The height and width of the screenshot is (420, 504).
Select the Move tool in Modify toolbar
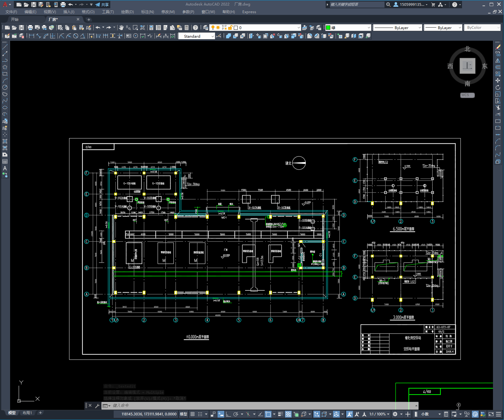[498, 81]
